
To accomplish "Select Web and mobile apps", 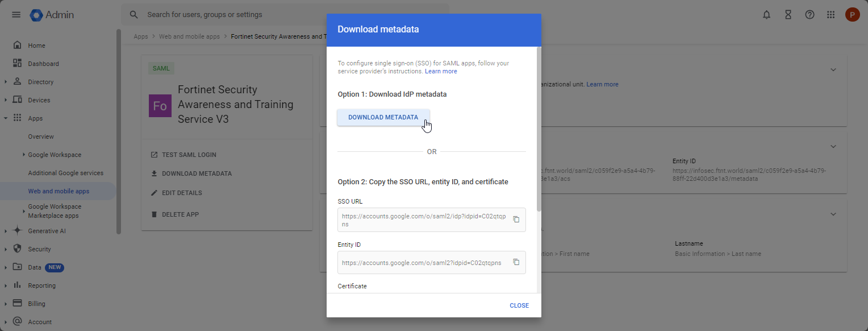I will tap(59, 191).
